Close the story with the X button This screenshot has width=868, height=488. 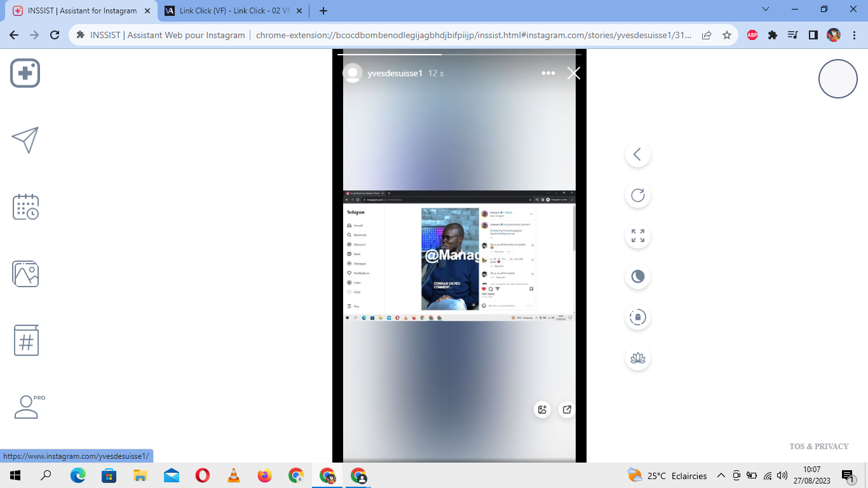tap(573, 73)
